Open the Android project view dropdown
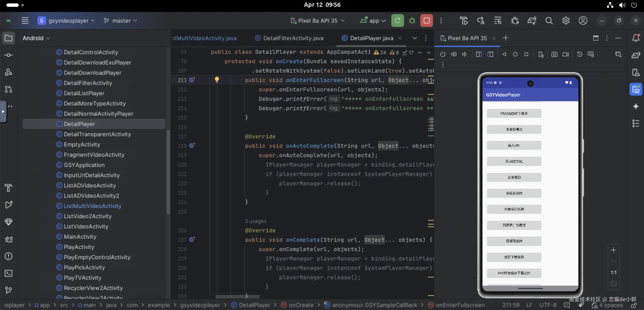Screen dimensions: 644x310 coord(36,38)
